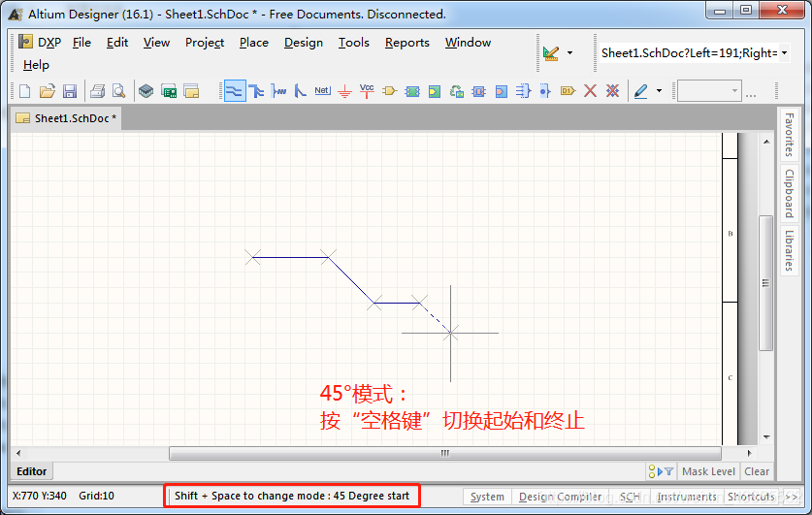Click the filter funnel icon near Mask Level
Screen dimensions: 812x515
coord(669,471)
